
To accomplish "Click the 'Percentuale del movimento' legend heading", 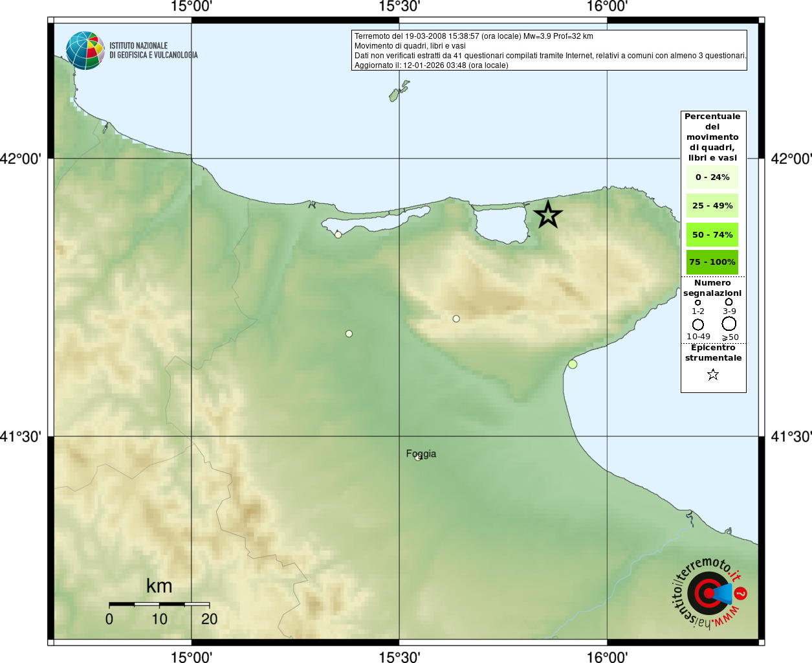I will pyautogui.click(x=712, y=137).
